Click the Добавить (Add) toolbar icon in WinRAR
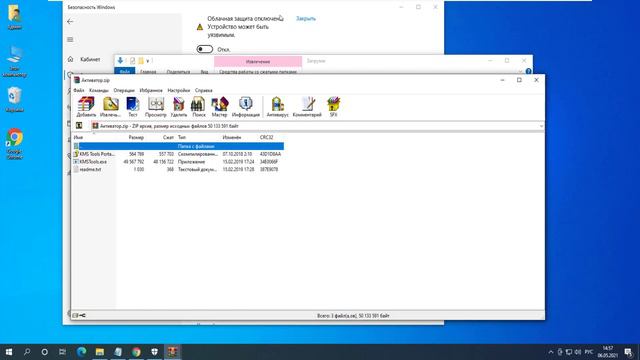Viewport: 640px width, 360px height. 86,107
